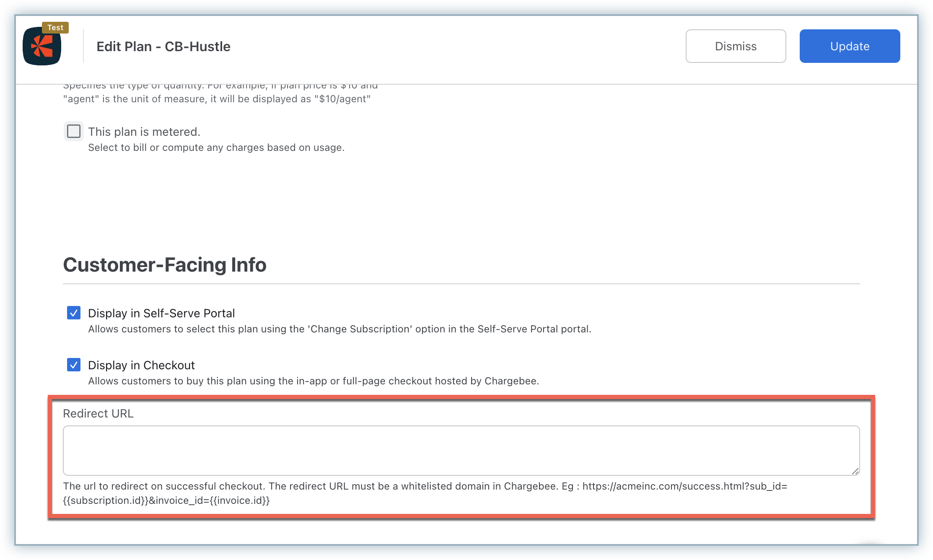Click the 'This plan is metered.' label
933x560 pixels.
(144, 132)
